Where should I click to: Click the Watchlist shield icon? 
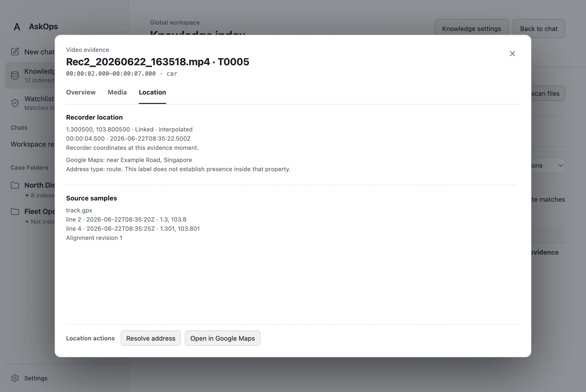(15, 103)
